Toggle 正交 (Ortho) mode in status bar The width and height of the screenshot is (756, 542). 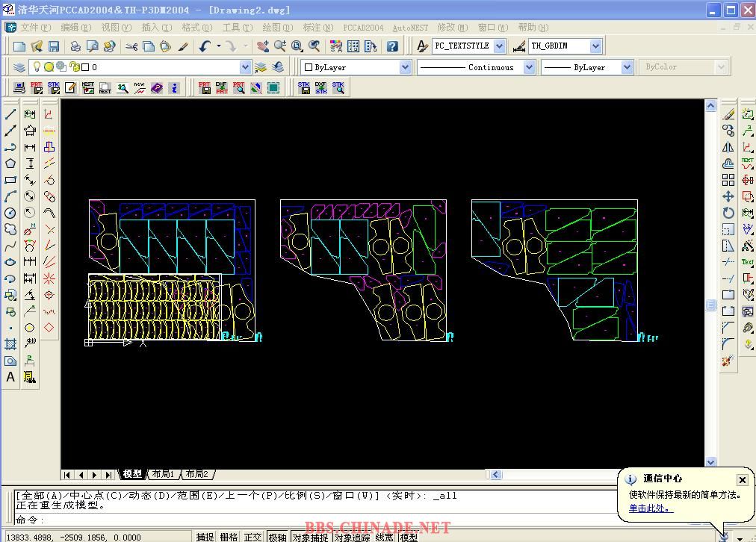click(x=253, y=537)
